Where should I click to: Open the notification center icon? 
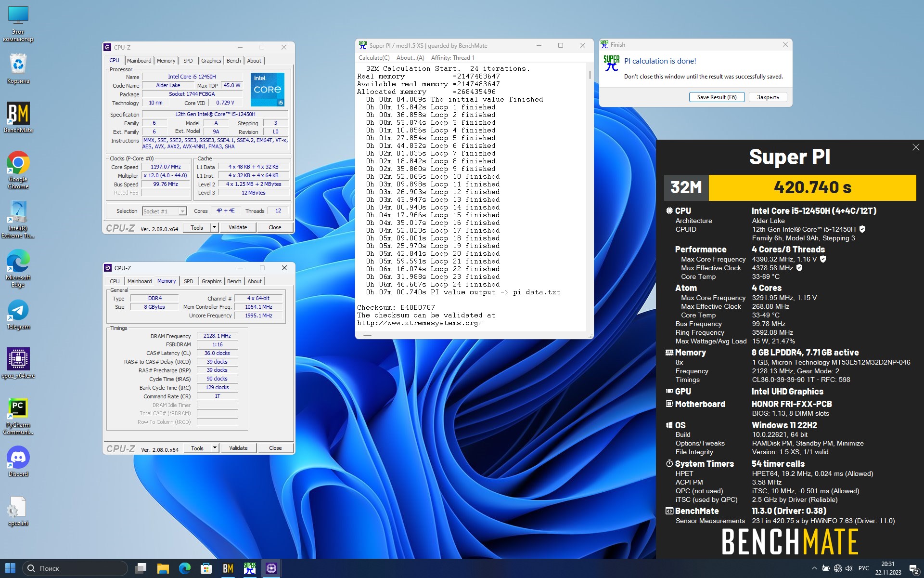point(914,569)
